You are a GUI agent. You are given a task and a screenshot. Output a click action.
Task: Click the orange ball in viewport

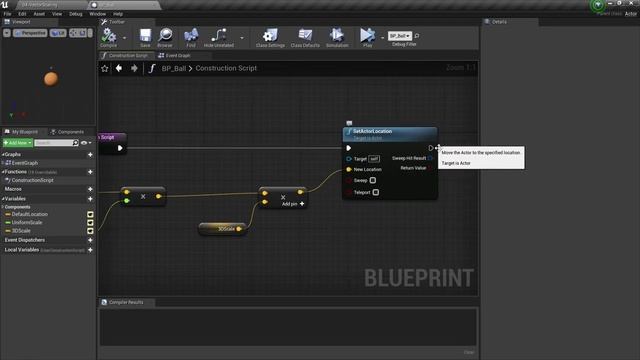click(51, 79)
